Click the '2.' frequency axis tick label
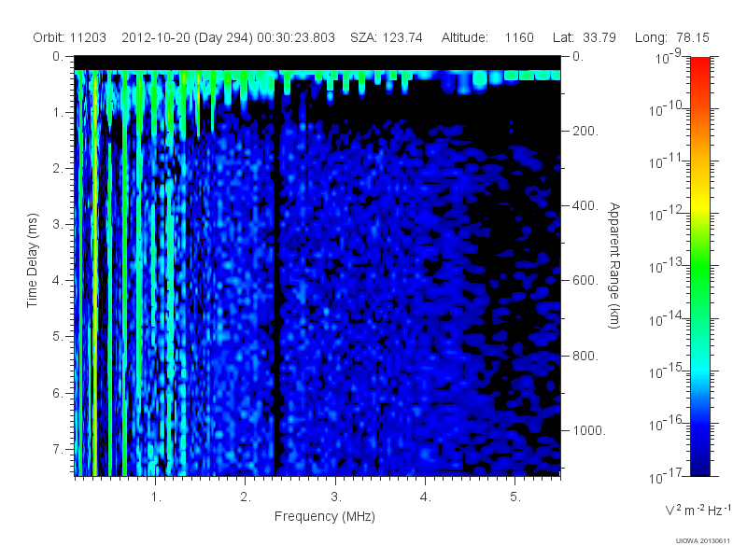The height and width of the screenshot is (560, 747). tap(246, 497)
